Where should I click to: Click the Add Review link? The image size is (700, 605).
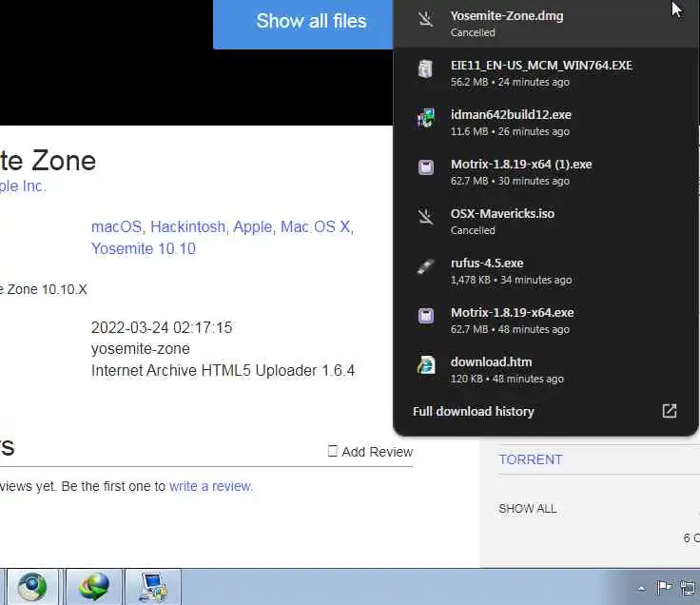click(x=371, y=452)
